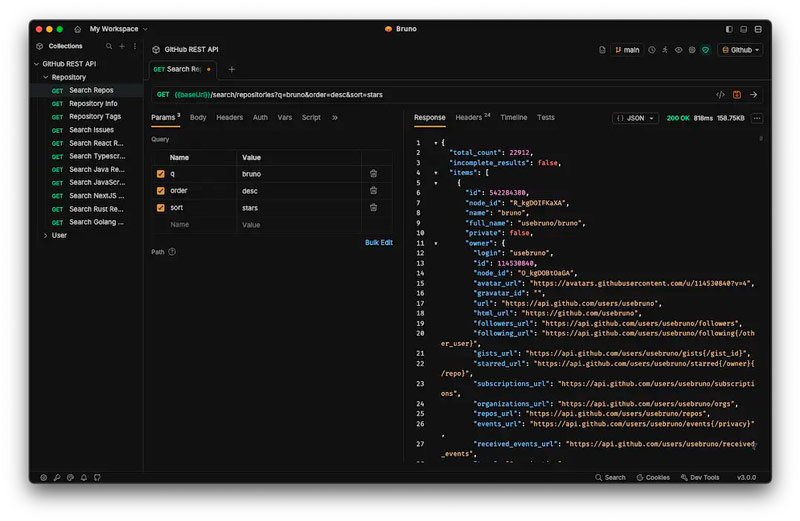Viewport: 800px width, 521px height.
Task: Click the search icon in Collections header
Action: pyautogui.click(x=109, y=46)
